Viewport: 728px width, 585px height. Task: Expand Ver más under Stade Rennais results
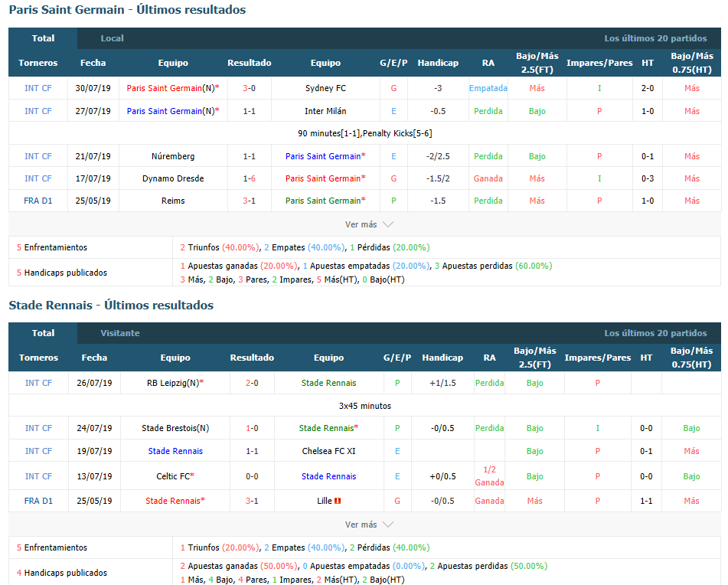click(x=369, y=525)
